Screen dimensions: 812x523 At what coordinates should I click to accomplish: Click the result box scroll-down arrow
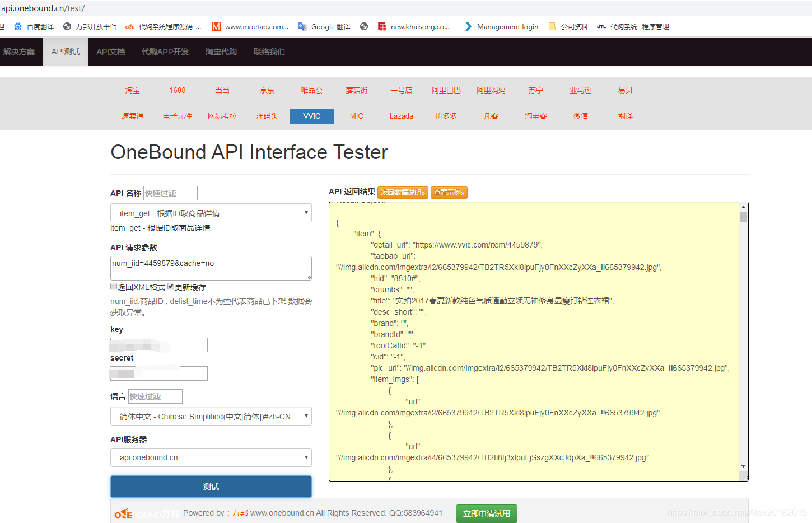click(x=743, y=466)
